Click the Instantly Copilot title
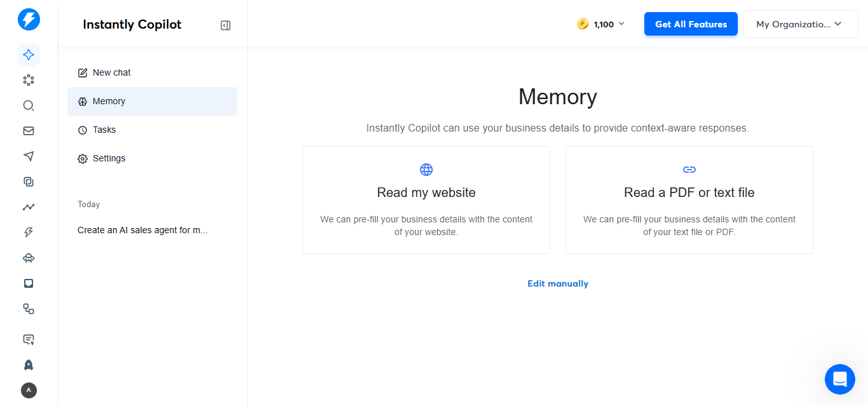 [x=132, y=24]
